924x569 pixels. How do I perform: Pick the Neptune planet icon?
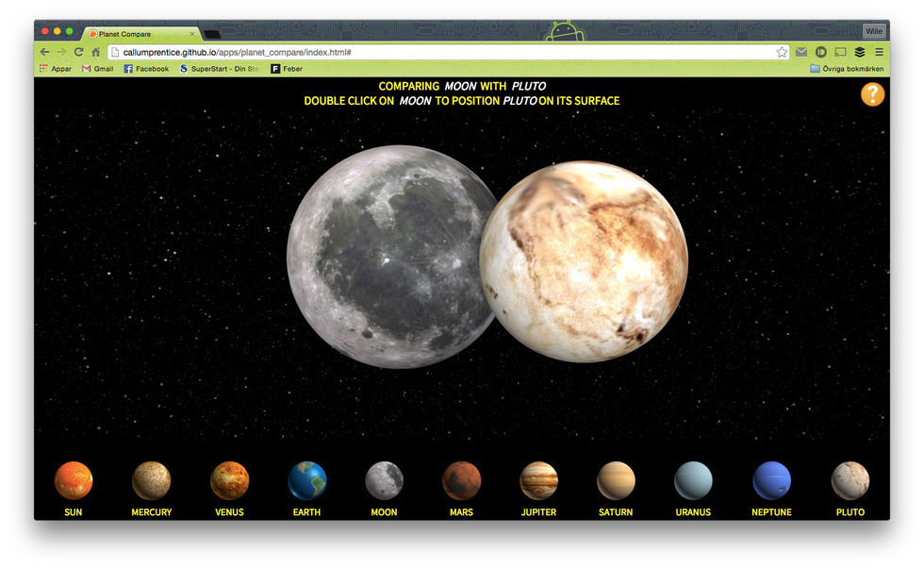coord(771,480)
